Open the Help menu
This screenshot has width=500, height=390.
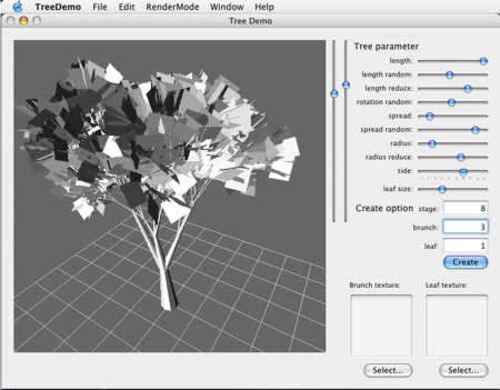pyautogui.click(x=264, y=7)
